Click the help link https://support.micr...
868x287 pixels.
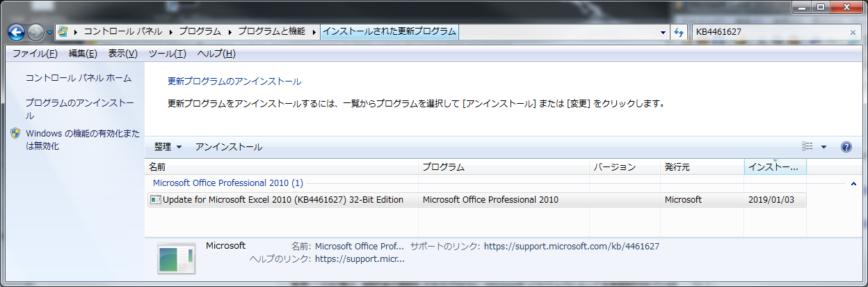[x=360, y=259]
